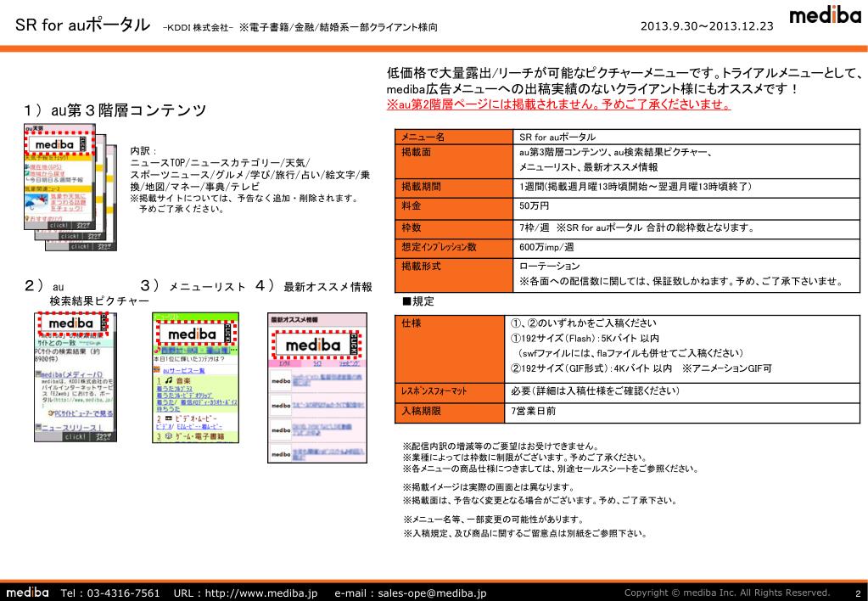Click the mediba logo in the footer
This screenshot has width=868, height=601.
[x=27, y=593]
